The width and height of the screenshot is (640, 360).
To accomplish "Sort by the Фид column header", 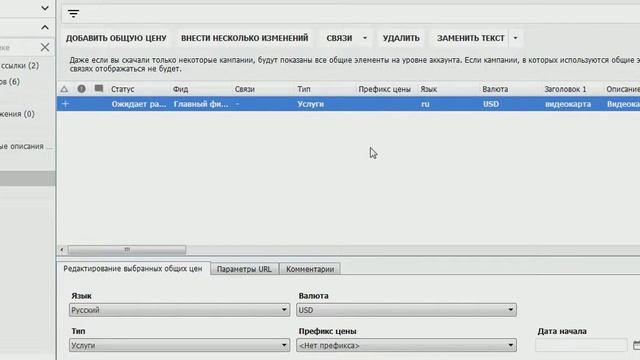I will 180,89.
